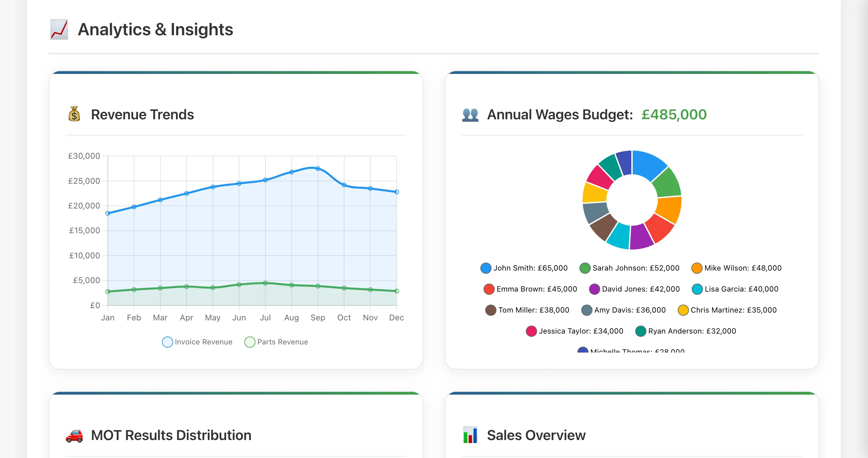Toggle Tom Miller: £38,000 legend entry
This screenshot has width=868, height=458.
527,310
